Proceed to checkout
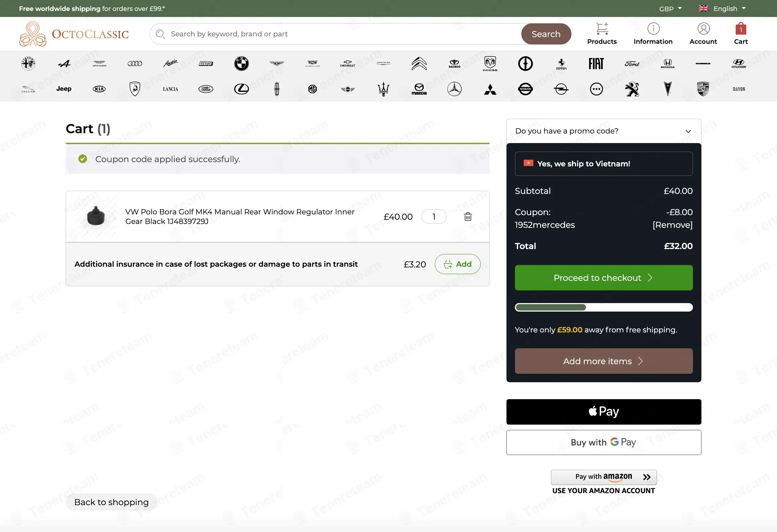777x532 pixels. point(604,278)
